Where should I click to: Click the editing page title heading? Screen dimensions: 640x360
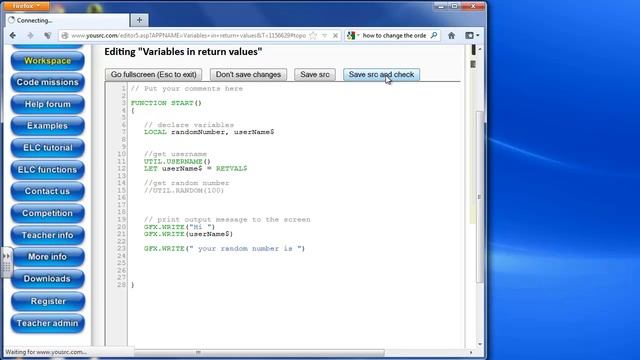click(x=183, y=52)
